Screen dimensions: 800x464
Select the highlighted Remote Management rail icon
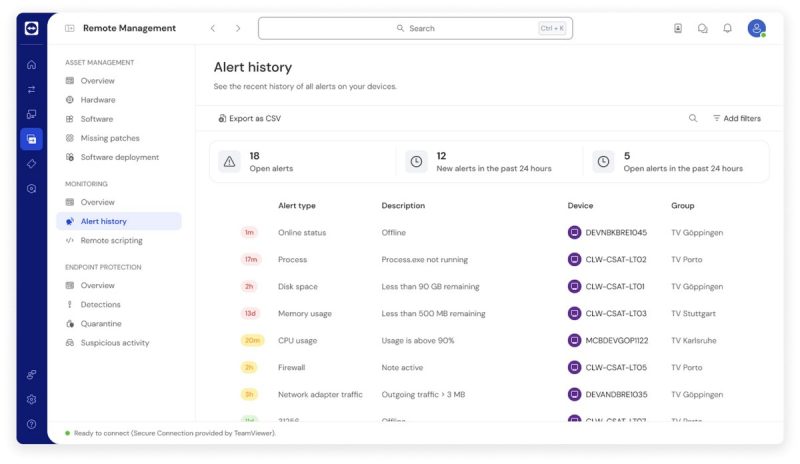point(31,139)
